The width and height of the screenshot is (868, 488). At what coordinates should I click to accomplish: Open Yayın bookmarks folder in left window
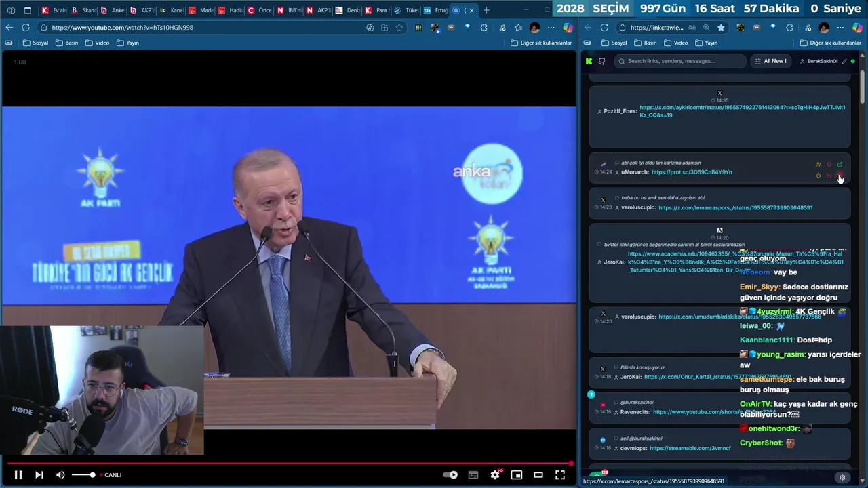click(x=127, y=43)
